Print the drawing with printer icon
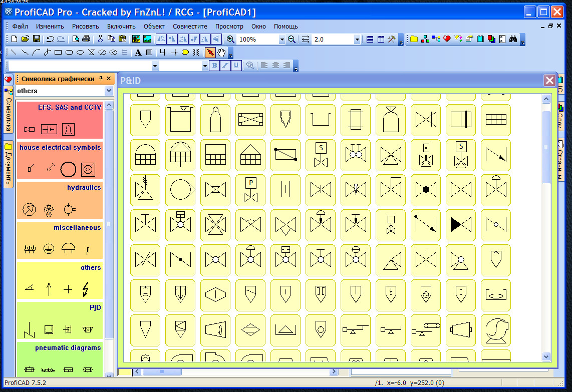Viewport: 572px width, 392px height. [x=86, y=39]
